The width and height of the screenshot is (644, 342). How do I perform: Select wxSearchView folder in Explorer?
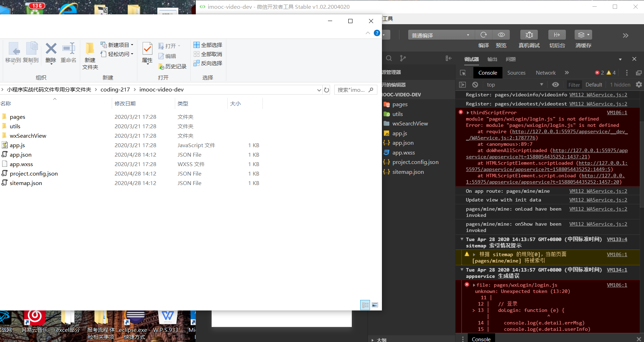click(x=28, y=136)
